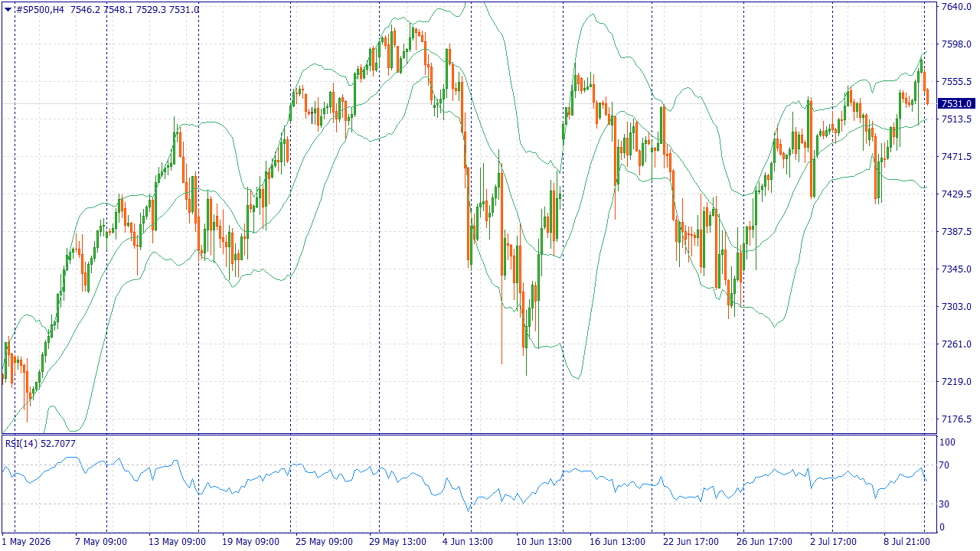Click the 7303.0 price scale label
Image resolution: width=980 pixels, height=551 pixels.
tap(956, 307)
